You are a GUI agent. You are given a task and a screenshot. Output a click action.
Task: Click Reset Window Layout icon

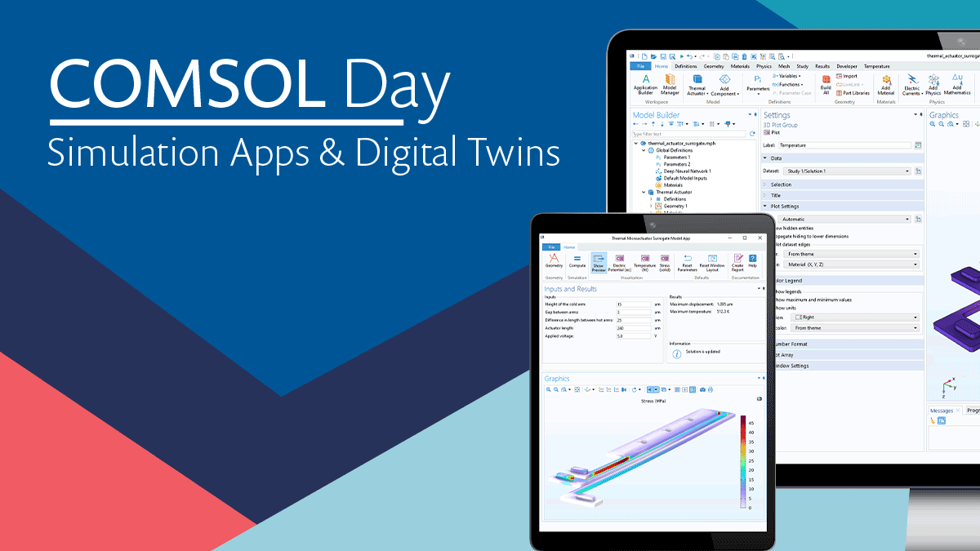(712, 262)
